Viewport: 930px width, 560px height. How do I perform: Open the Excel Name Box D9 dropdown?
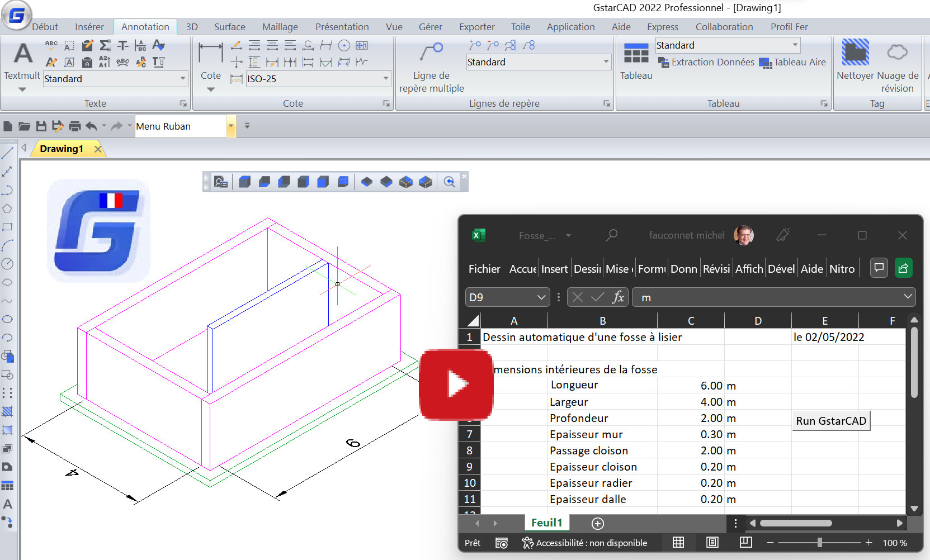pyautogui.click(x=541, y=297)
